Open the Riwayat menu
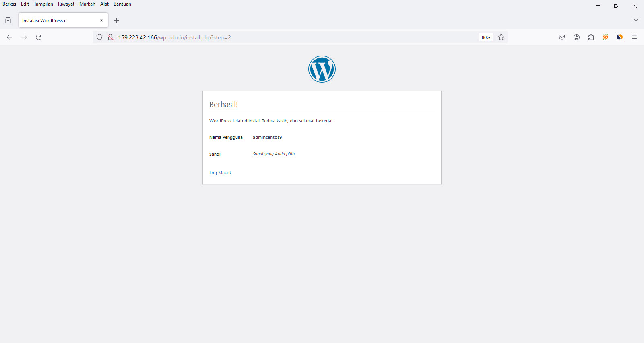Image resolution: width=644 pixels, height=343 pixels. click(x=66, y=4)
